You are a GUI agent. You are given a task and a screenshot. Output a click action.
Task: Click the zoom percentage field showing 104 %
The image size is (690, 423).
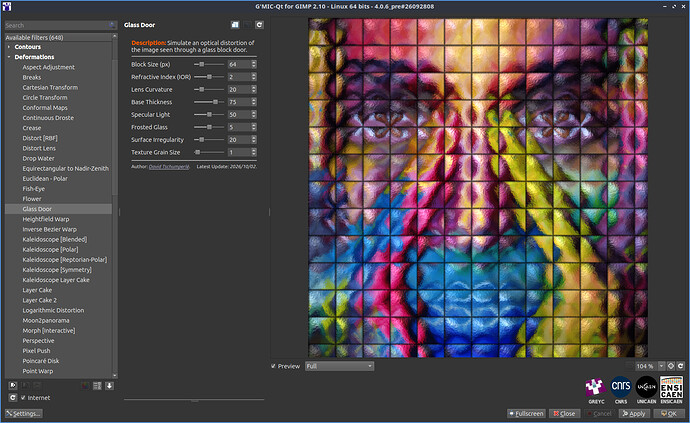click(645, 366)
